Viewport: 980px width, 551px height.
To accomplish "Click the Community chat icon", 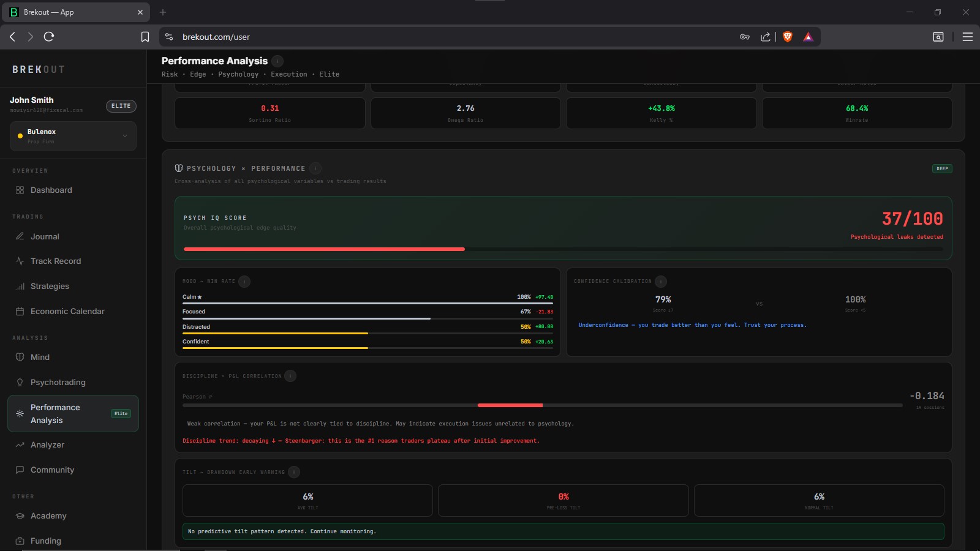I will [x=20, y=470].
